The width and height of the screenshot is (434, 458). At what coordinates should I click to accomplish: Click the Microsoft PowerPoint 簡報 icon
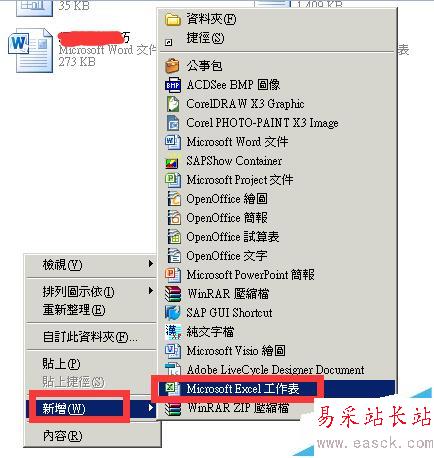[173, 275]
